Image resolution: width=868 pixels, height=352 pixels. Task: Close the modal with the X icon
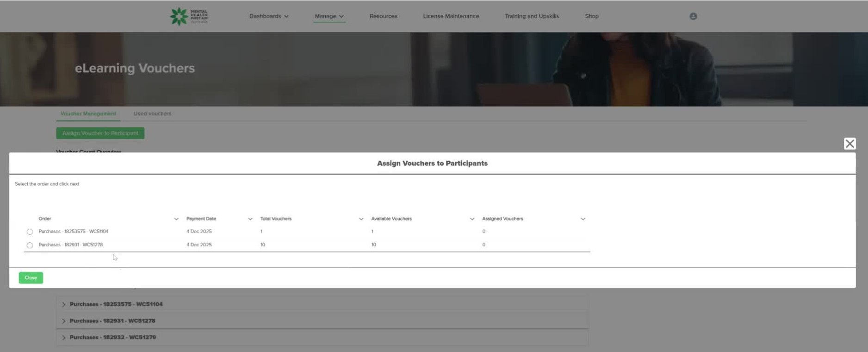tap(849, 144)
